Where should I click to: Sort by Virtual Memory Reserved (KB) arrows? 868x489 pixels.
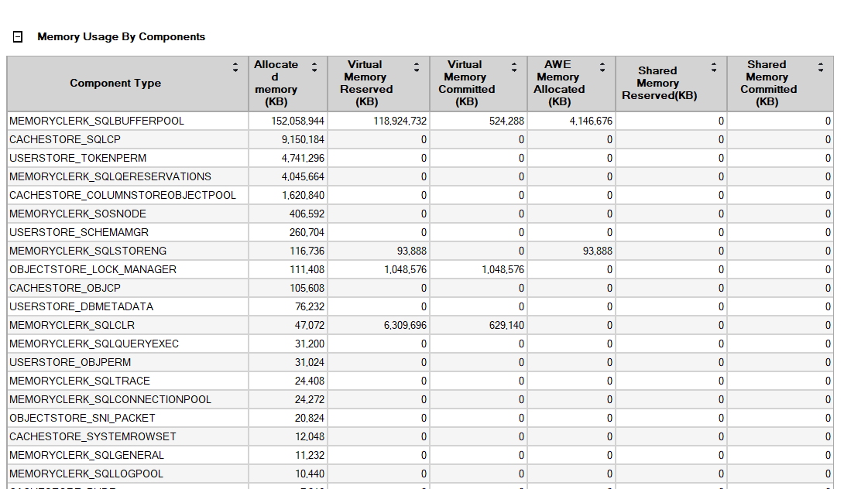[x=417, y=67]
